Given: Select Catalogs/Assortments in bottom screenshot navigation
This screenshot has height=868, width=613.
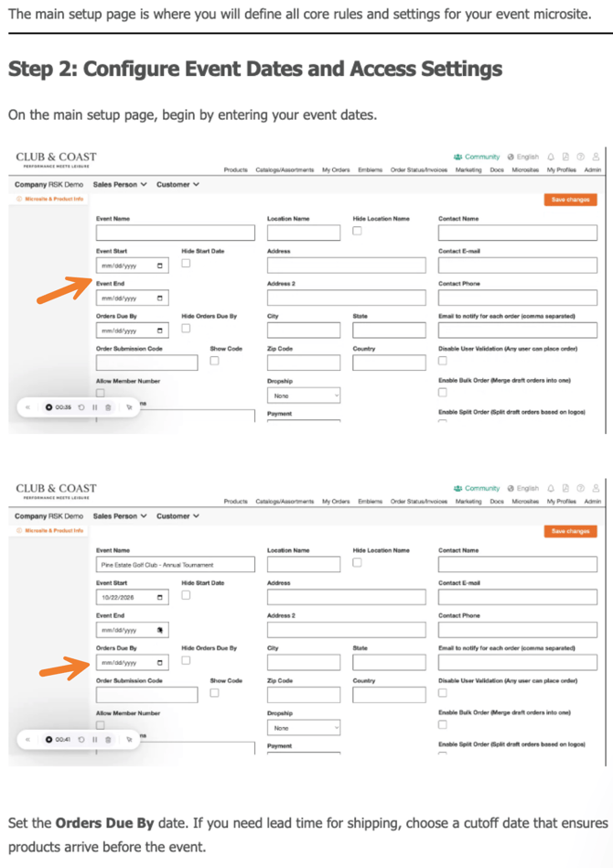Looking at the screenshot, I should point(285,501).
